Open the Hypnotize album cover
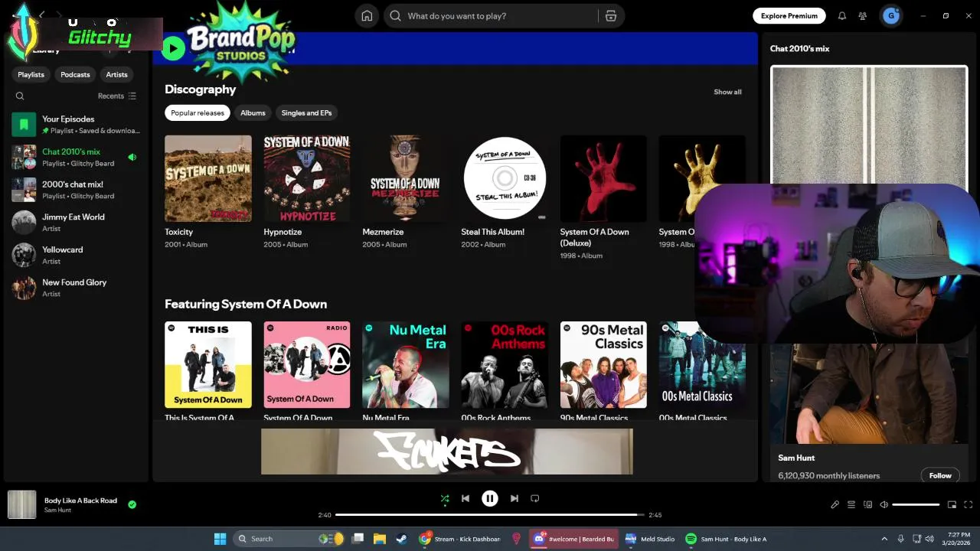The width and height of the screenshot is (980, 551). tap(307, 178)
